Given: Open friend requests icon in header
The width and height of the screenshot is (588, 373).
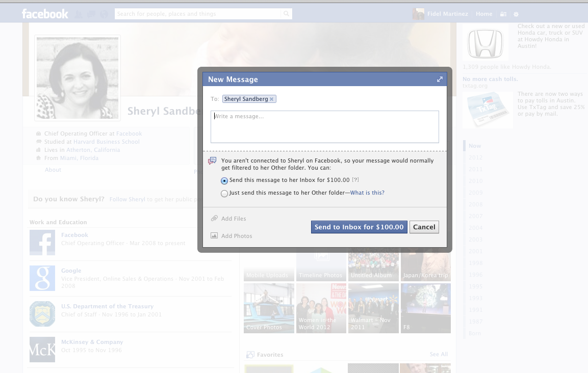Looking at the screenshot, I should (79, 14).
